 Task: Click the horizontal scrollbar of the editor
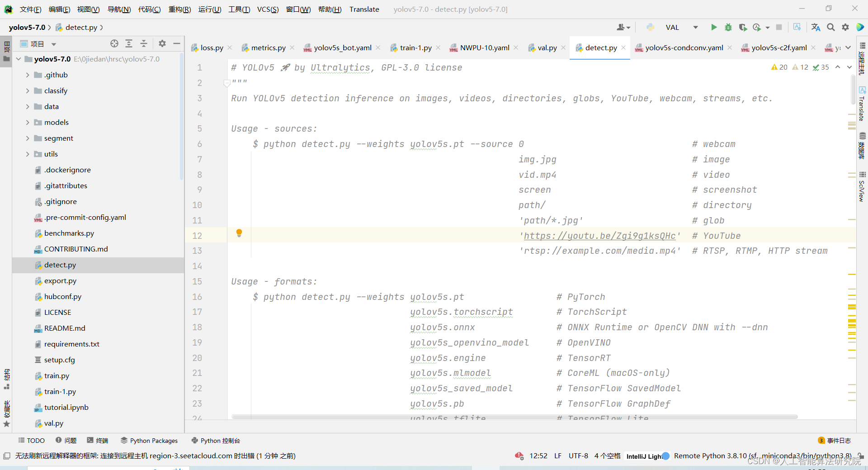pos(514,417)
